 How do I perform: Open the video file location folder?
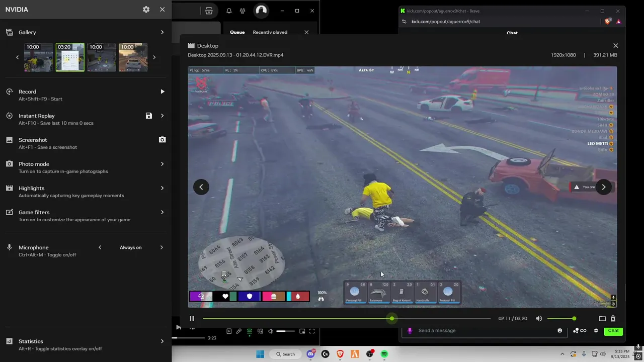pos(602,318)
